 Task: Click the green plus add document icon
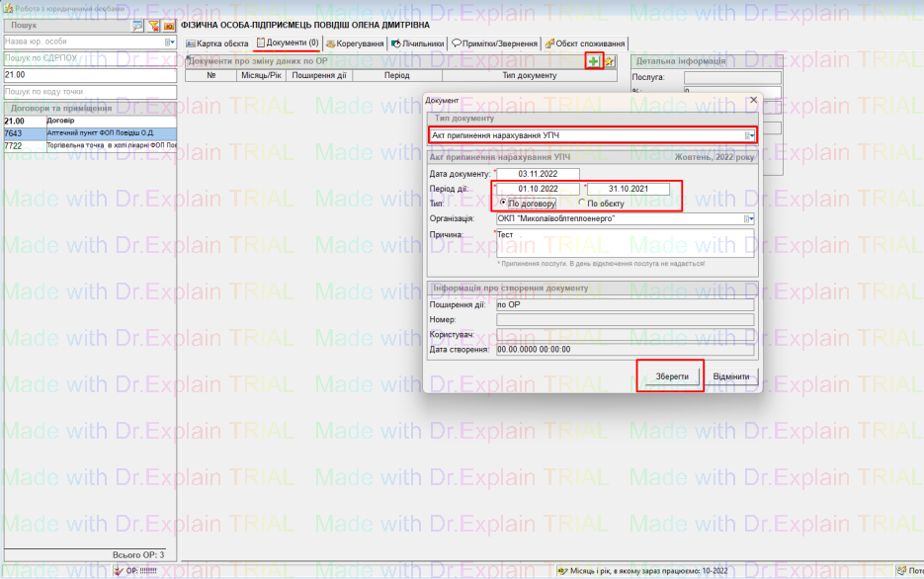[x=593, y=62]
